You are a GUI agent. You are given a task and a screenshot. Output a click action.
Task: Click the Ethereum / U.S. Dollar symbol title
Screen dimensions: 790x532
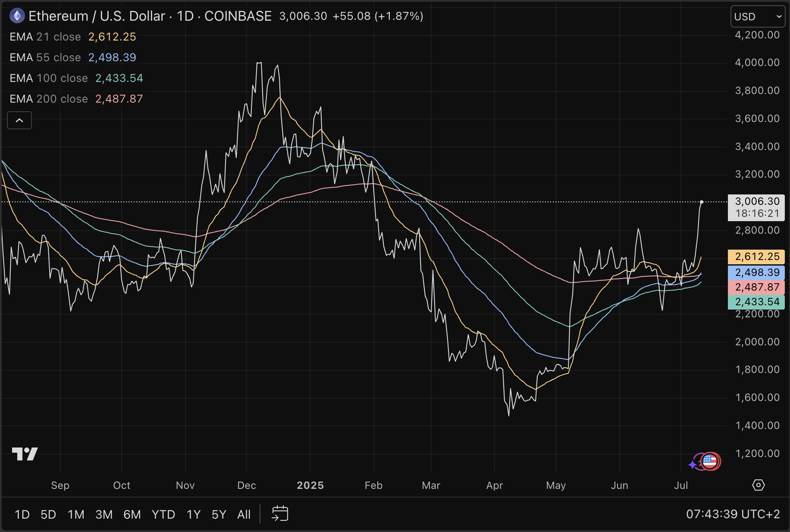(x=97, y=16)
